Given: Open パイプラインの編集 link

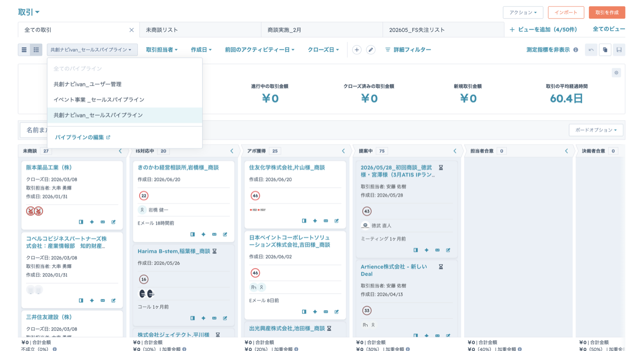Looking at the screenshot, I should click(x=83, y=137).
